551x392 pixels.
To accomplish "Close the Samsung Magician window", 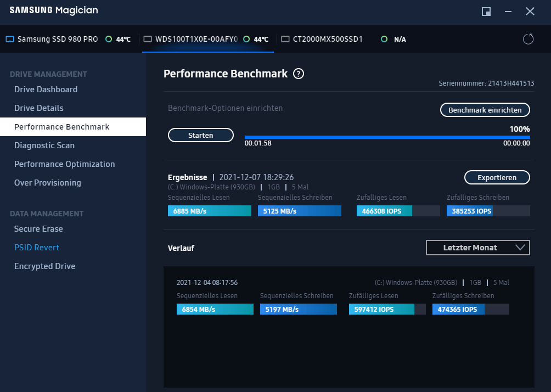I will (530, 12).
